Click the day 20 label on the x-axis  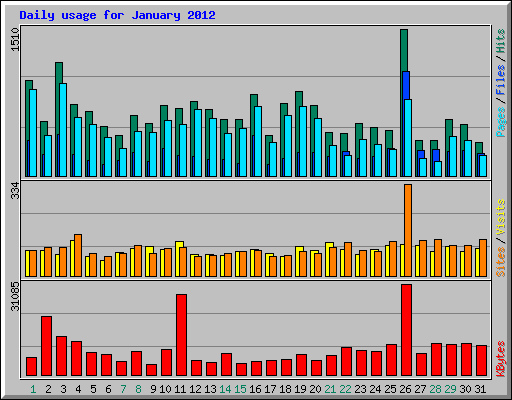tap(315, 389)
